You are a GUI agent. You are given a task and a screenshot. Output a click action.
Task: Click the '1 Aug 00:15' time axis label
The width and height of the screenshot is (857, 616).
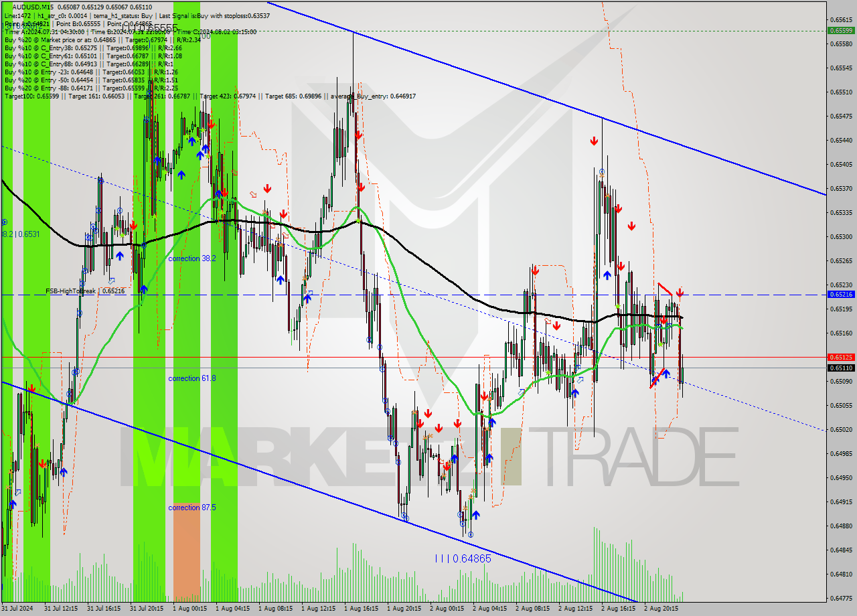click(189, 609)
